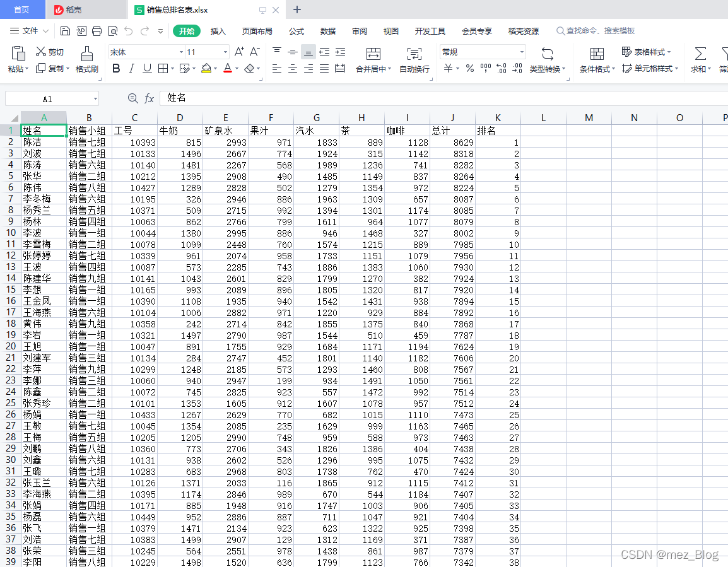Toggle Italic formatting

tap(132, 69)
